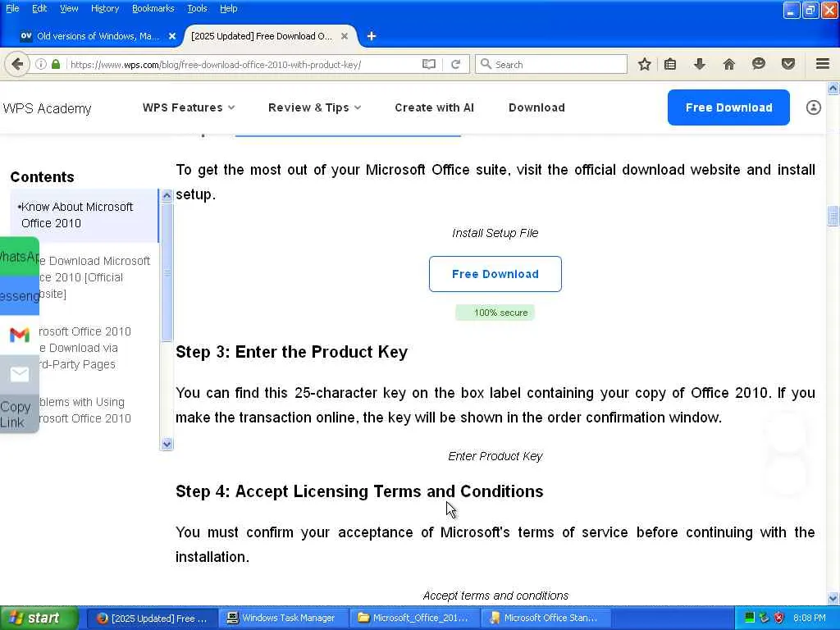Image resolution: width=840 pixels, height=630 pixels.
Task: Click the green monitor tray icon
Action: click(x=750, y=619)
